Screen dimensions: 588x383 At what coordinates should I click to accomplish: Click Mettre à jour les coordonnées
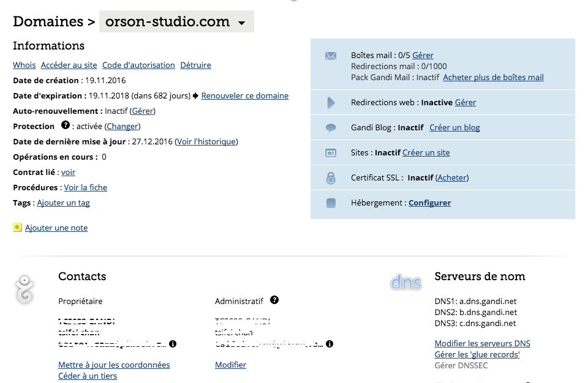pos(114,365)
